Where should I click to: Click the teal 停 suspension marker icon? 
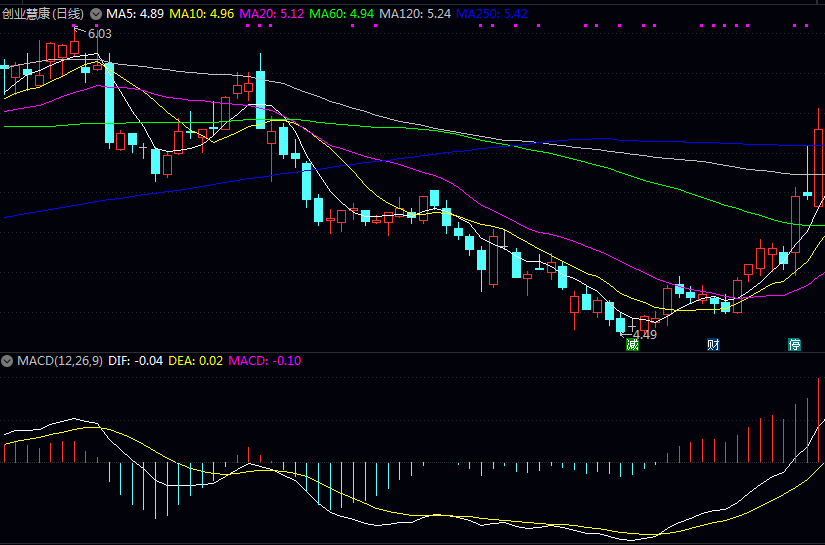pyautogui.click(x=794, y=344)
